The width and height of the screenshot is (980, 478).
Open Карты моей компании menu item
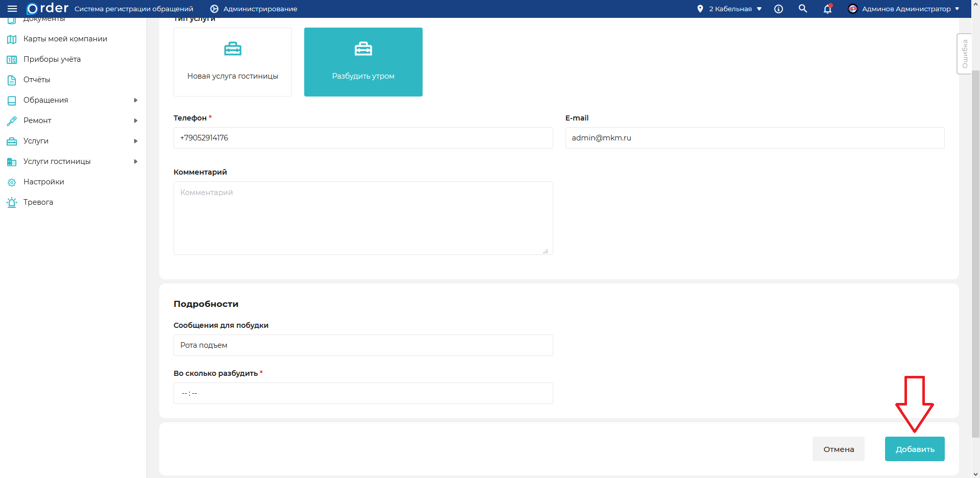(x=65, y=39)
